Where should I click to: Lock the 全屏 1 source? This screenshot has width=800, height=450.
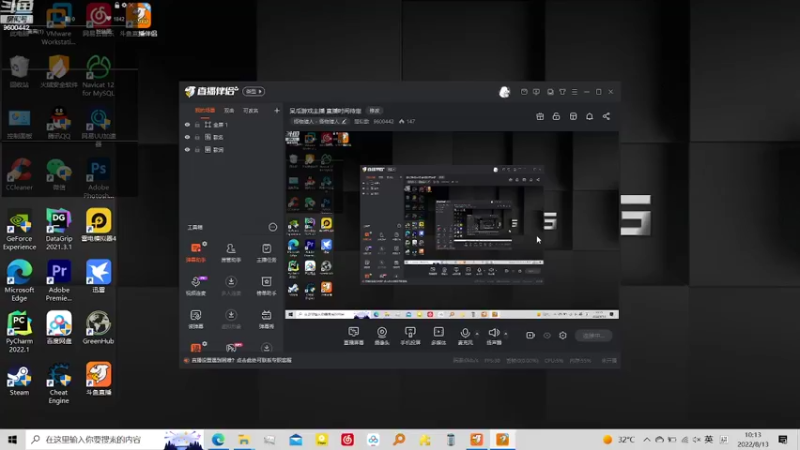pyautogui.click(x=197, y=124)
